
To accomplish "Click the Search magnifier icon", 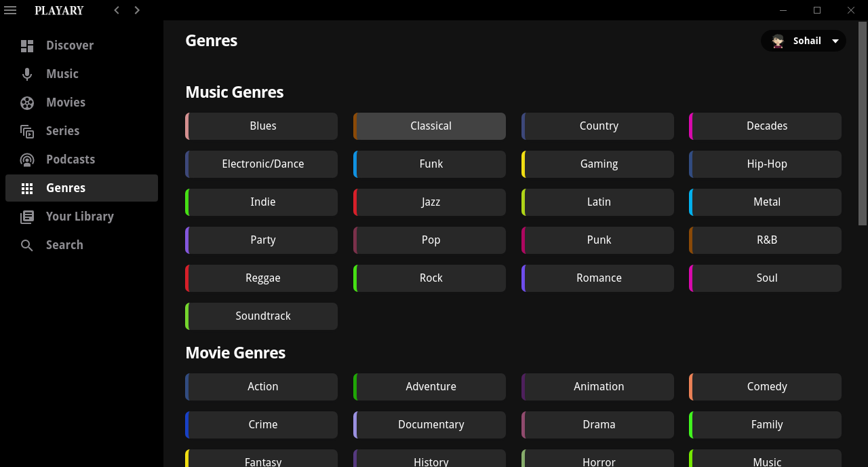I will pyautogui.click(x=27, y=244).
